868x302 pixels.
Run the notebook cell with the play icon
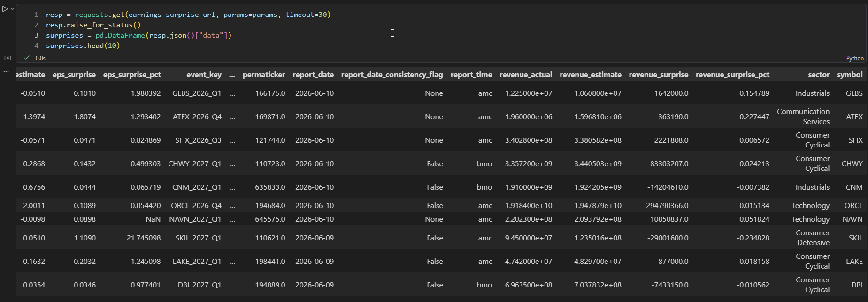pyautogui.click(x=5, y=9)
